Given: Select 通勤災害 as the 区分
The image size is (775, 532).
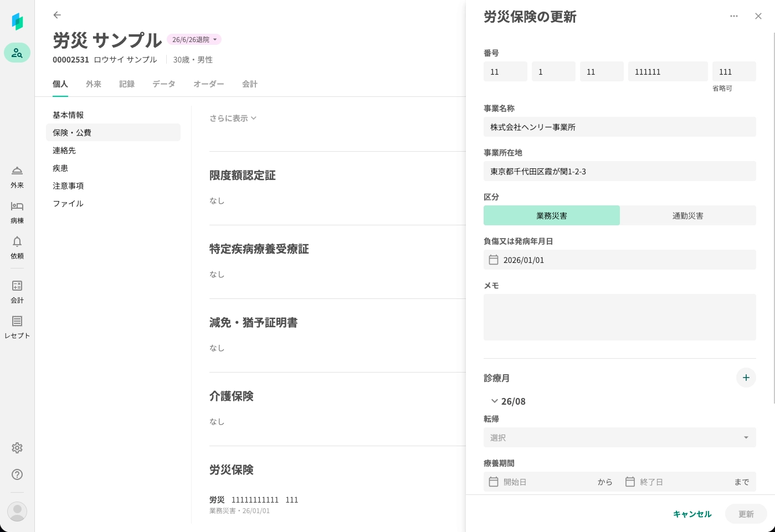Looking at the screenshot, I should (x=688, y=215).
